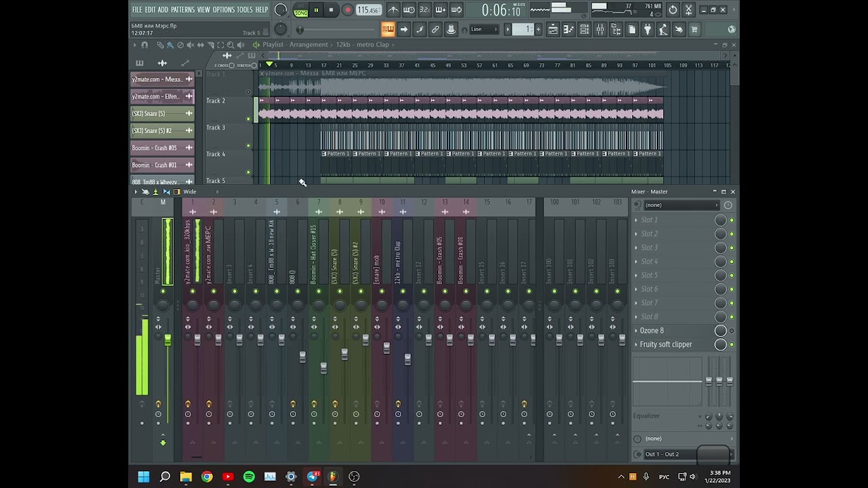This screenshot has width=868, height=488.
Task: Mute the Master mixer track
Action: [163, 291]
